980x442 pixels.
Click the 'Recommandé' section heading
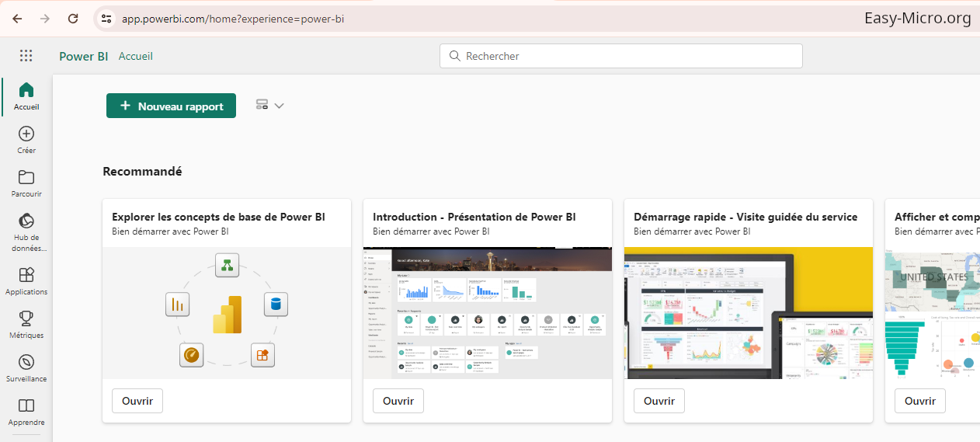point(142,172)
